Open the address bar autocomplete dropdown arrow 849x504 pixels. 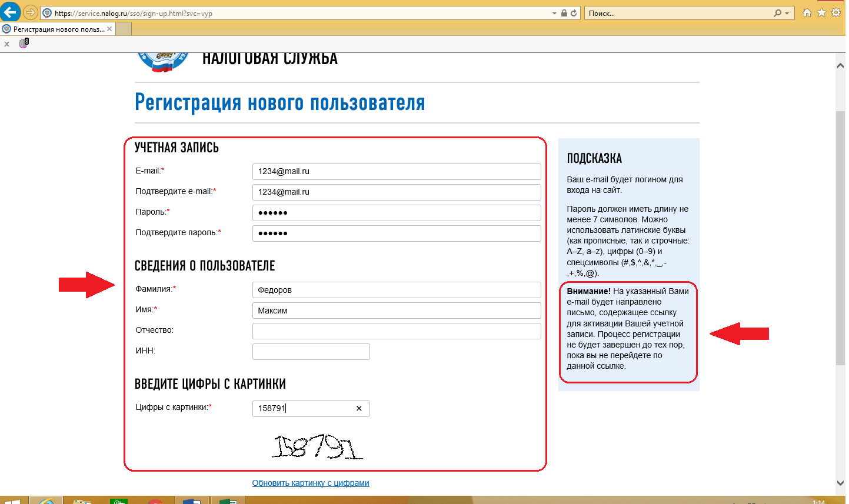[x=554, y=13]
